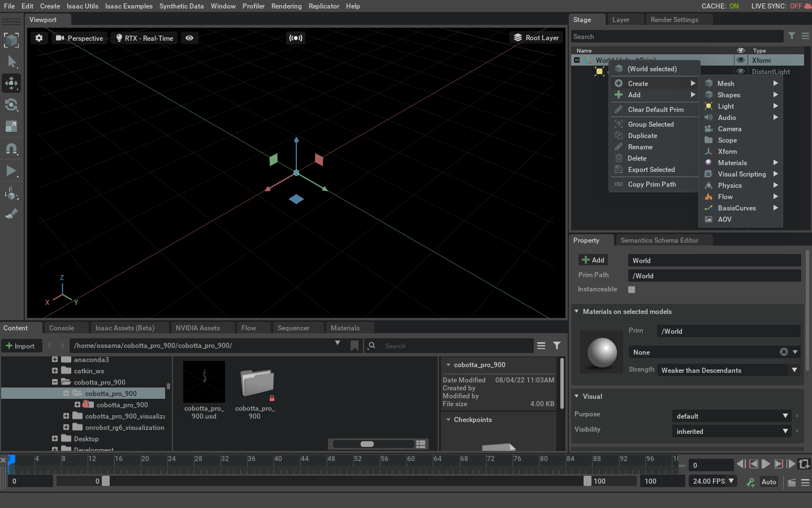Toggle visibility eye for DistantLight prim

click(x=741, y=71)
